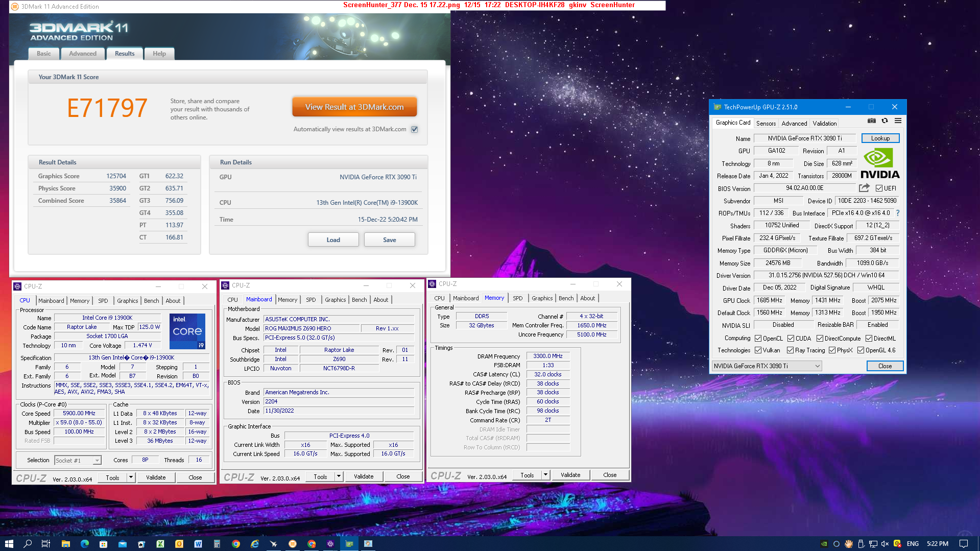980x551 pixels.
Task: Click the muted speaker tray icon
Action: [885, 544]
